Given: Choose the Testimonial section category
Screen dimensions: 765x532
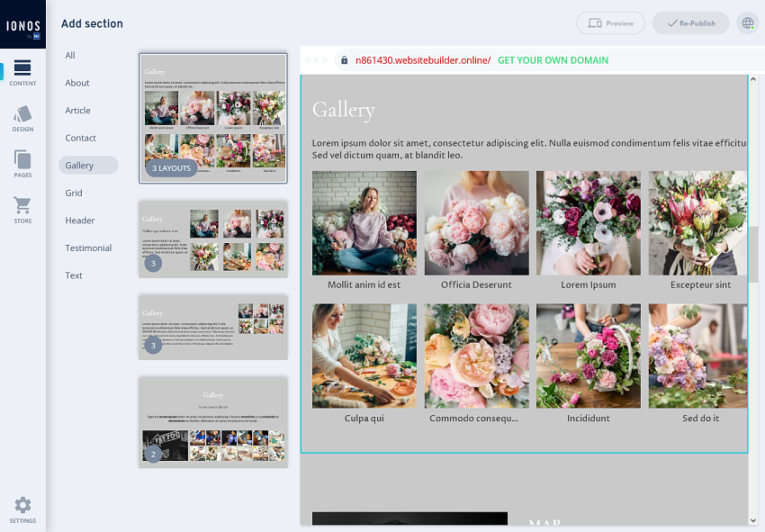Looking at the screenshot, I should (x=88, y=248).
